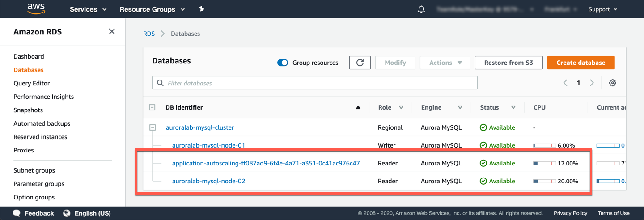Open application-autoscaling reader instance link
Viewport: 644px width, 220px height.
266,163
